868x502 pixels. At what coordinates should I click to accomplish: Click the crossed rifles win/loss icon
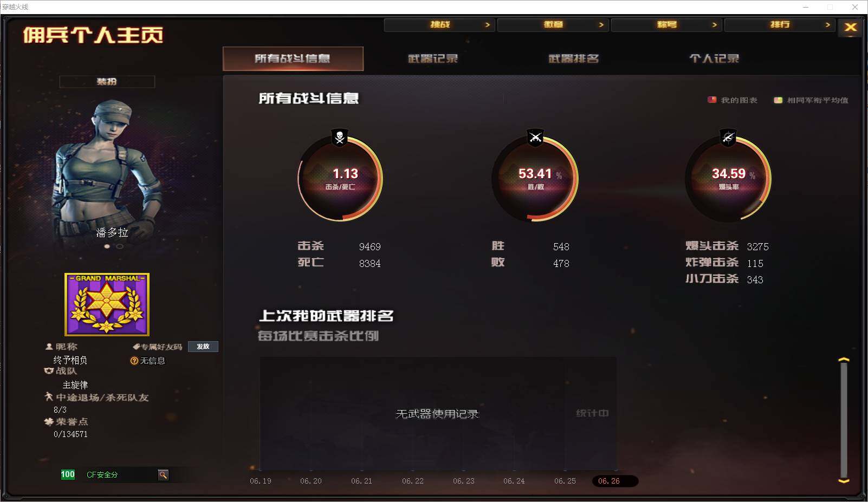click(535, 138)
